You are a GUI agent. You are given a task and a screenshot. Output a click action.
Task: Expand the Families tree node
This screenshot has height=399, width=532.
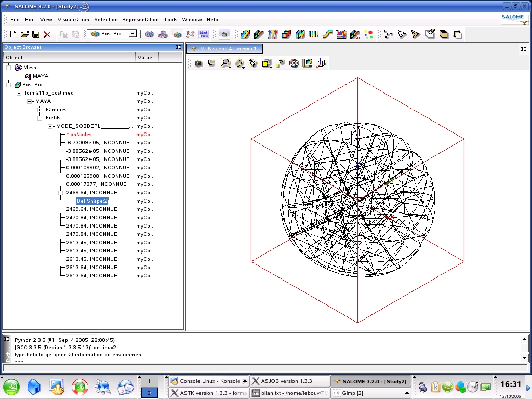coord(40,110)
